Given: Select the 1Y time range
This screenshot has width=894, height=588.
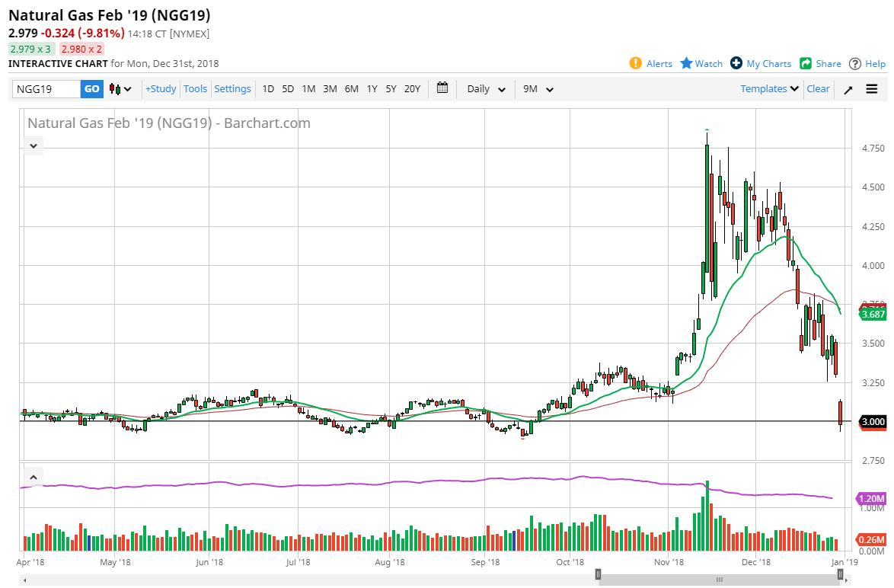Looking at the screenshot, I should pos(372,89).
